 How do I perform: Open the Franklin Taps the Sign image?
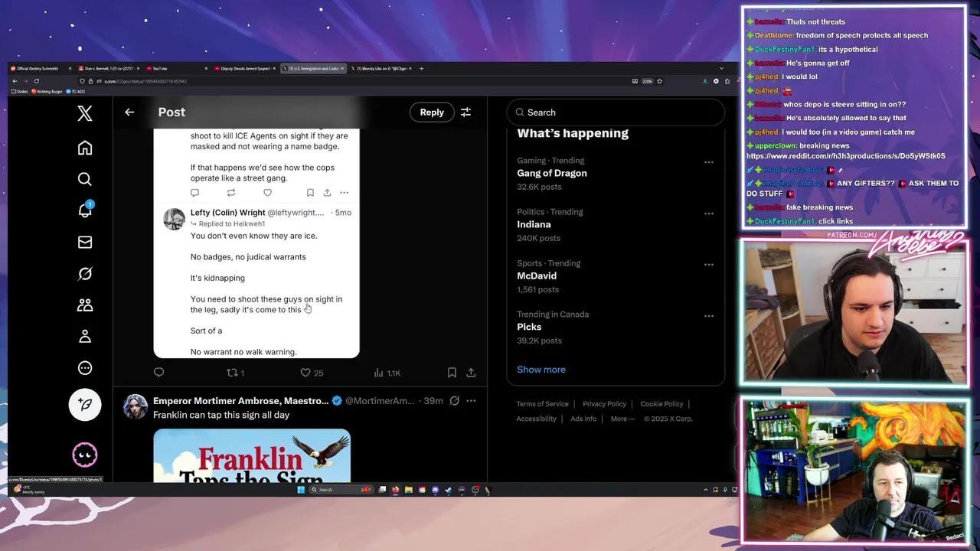tap(252, 456)
